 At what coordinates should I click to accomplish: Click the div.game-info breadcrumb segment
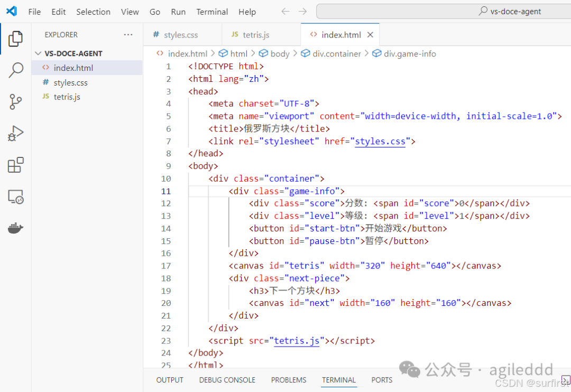click(404, 54)
